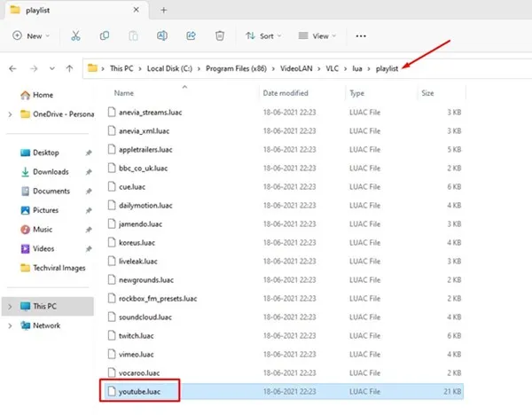Viewport: 532px width, 415px height.
Task: Unpin Desktop using its pin icon
Action: coord(89,153)
